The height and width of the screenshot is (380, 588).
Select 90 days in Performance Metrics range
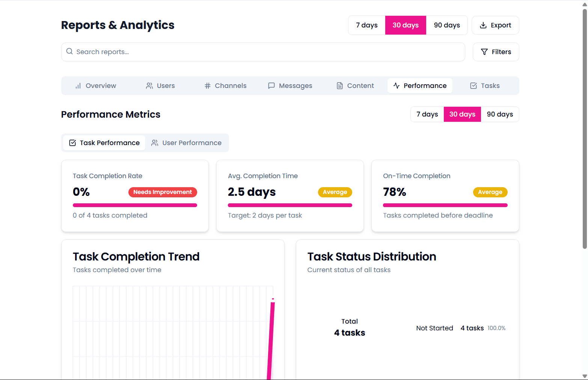click(500, 114)
